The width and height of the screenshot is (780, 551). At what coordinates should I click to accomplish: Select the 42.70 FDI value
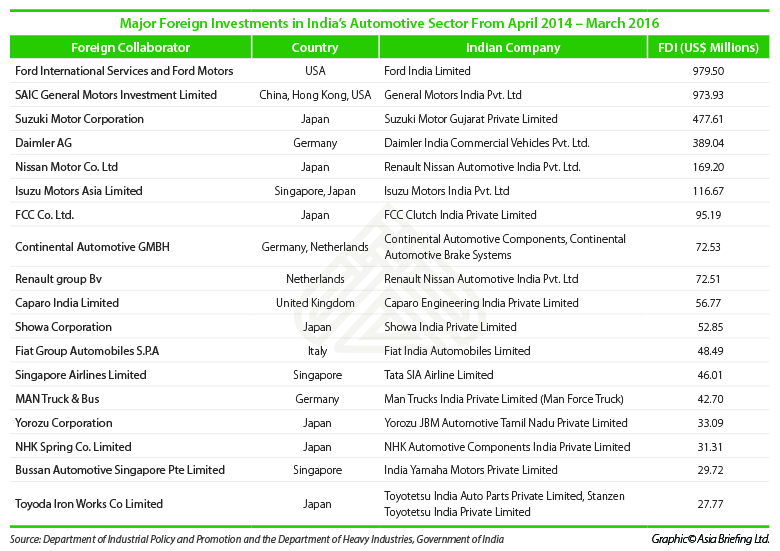(x=710, y=399)
